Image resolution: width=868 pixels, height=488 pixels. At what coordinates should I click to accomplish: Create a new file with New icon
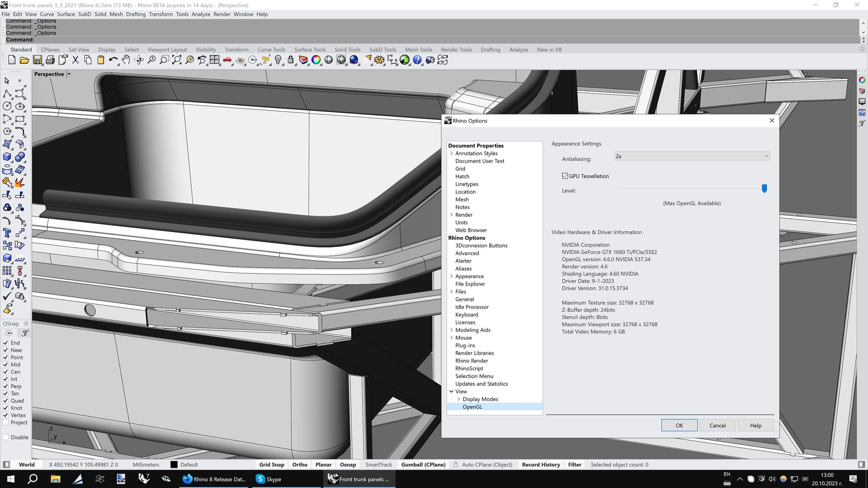pos(12,60)
